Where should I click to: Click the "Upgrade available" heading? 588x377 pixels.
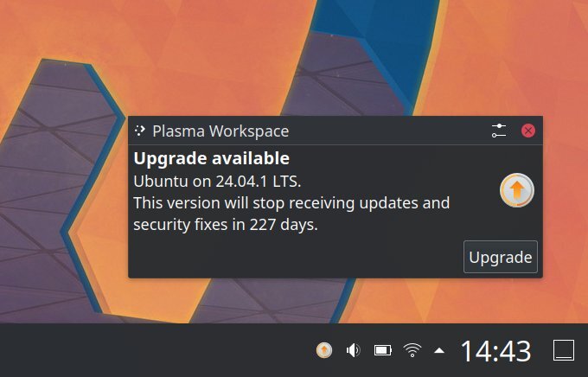pos(212,158)
